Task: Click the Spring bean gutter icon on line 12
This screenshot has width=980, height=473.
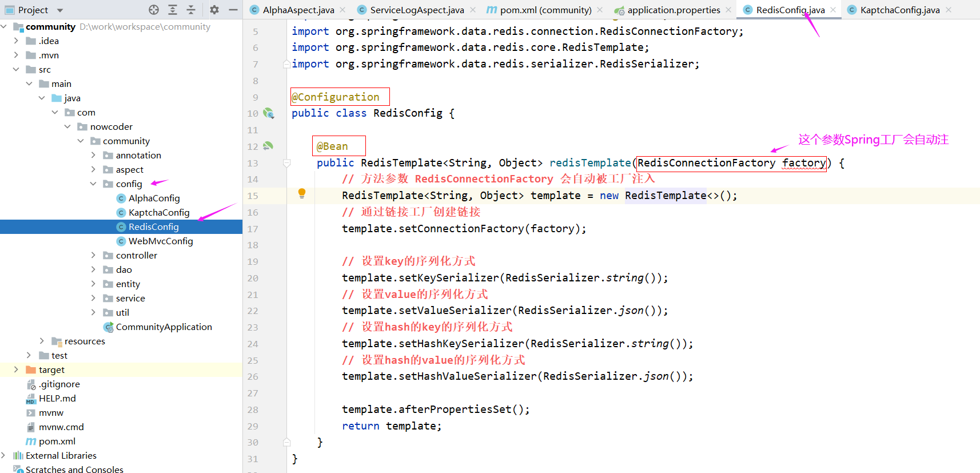Action: pyautogui.click(x=268, y=146)
